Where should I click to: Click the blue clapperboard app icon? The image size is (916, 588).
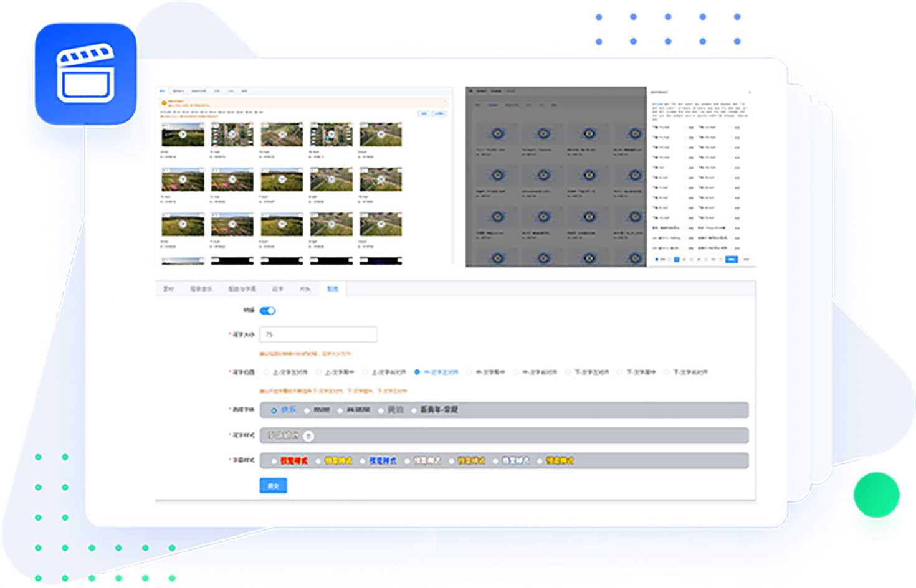85,73
